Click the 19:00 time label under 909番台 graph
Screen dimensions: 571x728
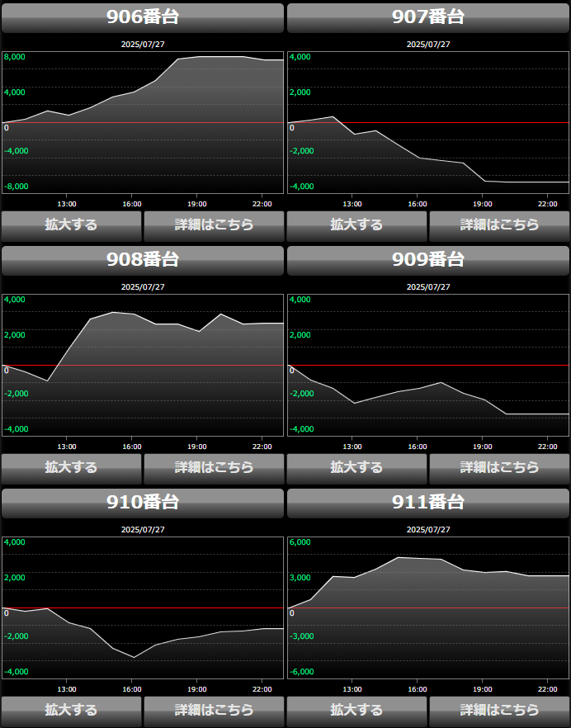click(x=483, y=447)
